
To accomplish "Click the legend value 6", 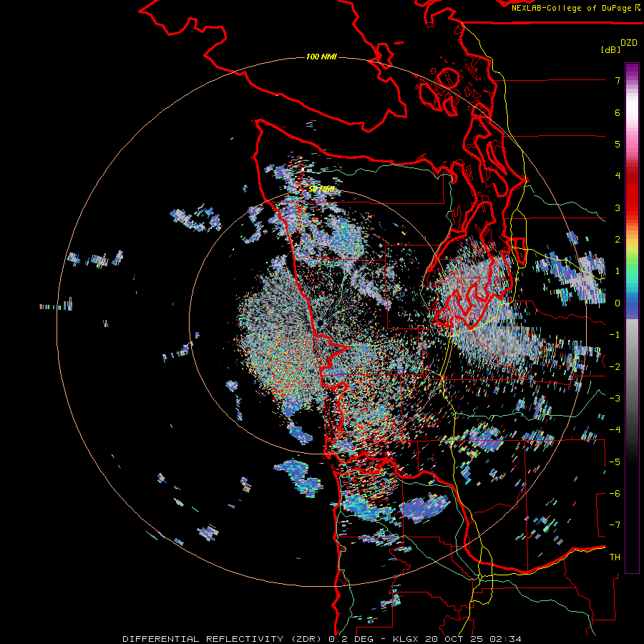I will coord(618,112).
